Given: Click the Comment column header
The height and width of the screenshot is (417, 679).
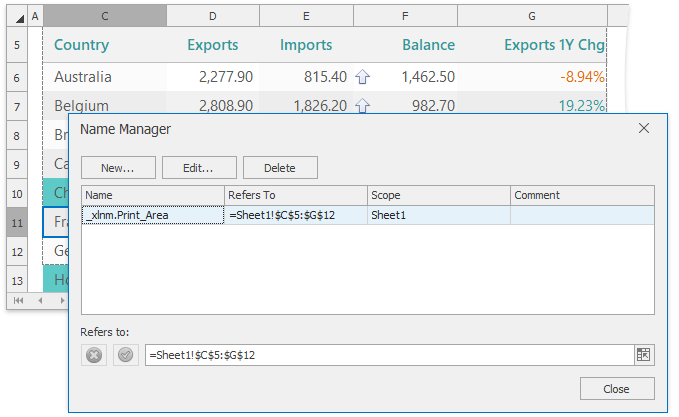Looking at the screenshot, I should 582,195.
